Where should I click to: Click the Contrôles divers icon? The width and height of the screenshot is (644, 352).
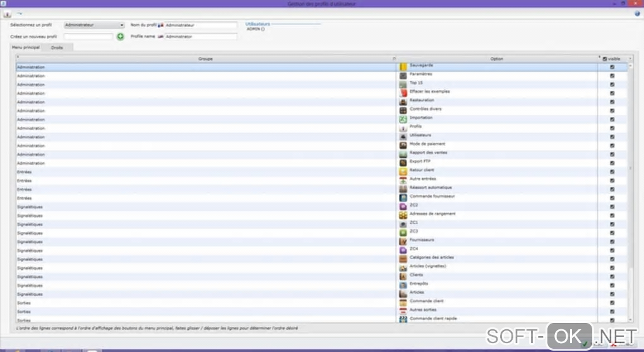coord(403,111)
